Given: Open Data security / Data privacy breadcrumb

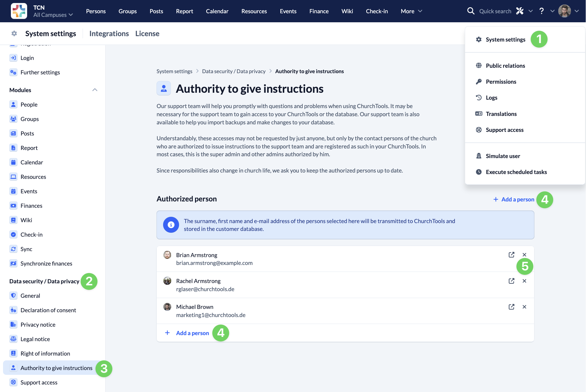Looking at the screenshot, I should click(x=234, y=71).
